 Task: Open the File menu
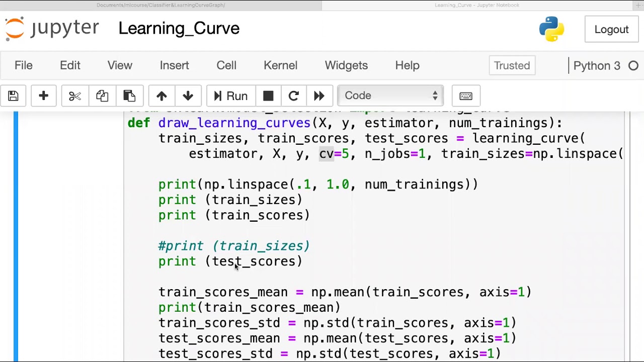pos(24,65)
